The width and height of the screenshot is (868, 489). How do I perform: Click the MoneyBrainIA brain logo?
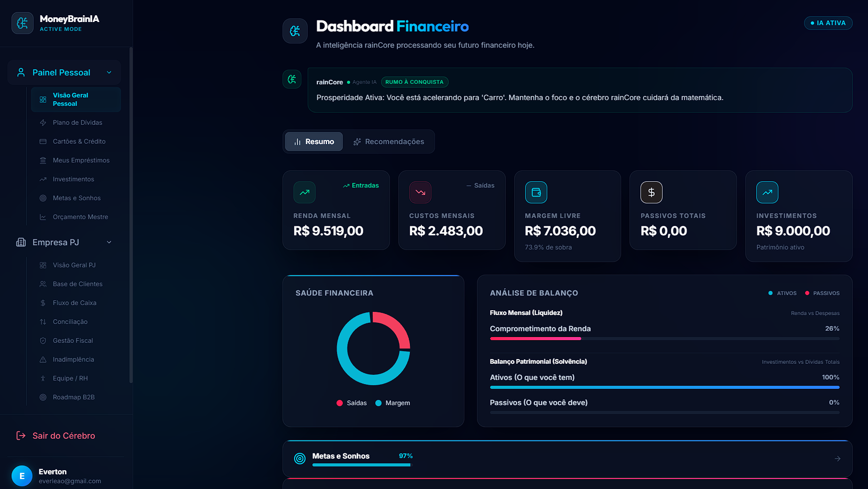pos(22,23)
